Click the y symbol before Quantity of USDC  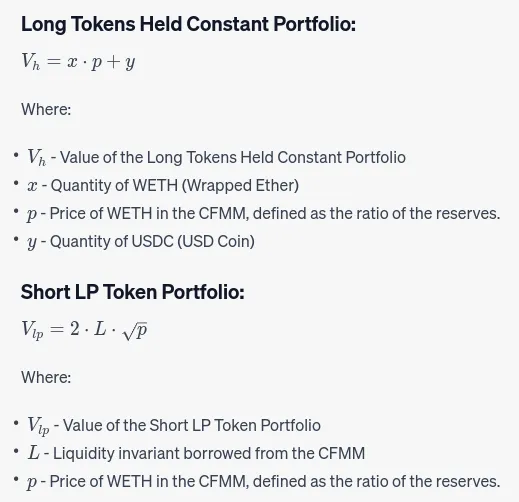(32, 243)
